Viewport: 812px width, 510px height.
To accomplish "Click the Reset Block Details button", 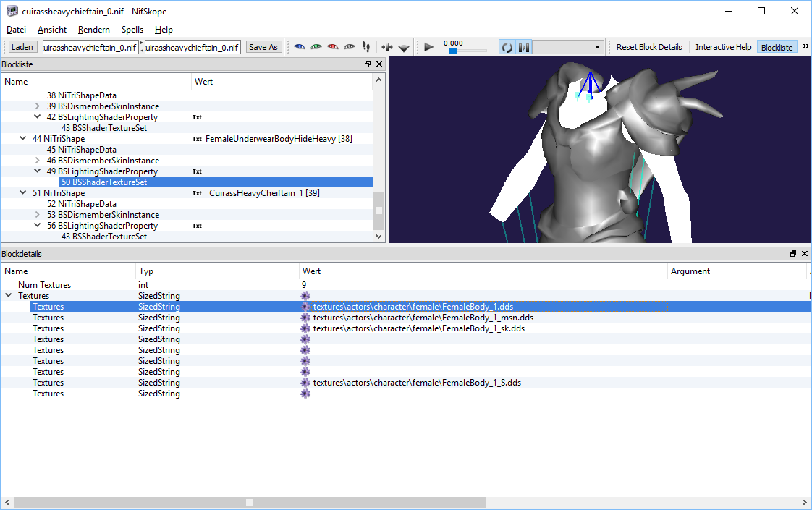I will pyautogui.click(x=648, y=46).
